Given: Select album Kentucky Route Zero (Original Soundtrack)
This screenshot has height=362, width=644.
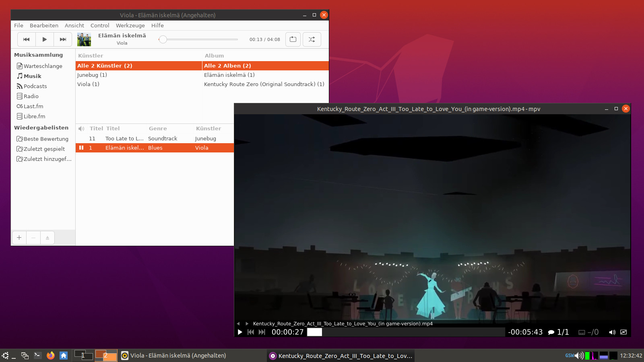Looking at the screenshot, I should pos(266,84).
